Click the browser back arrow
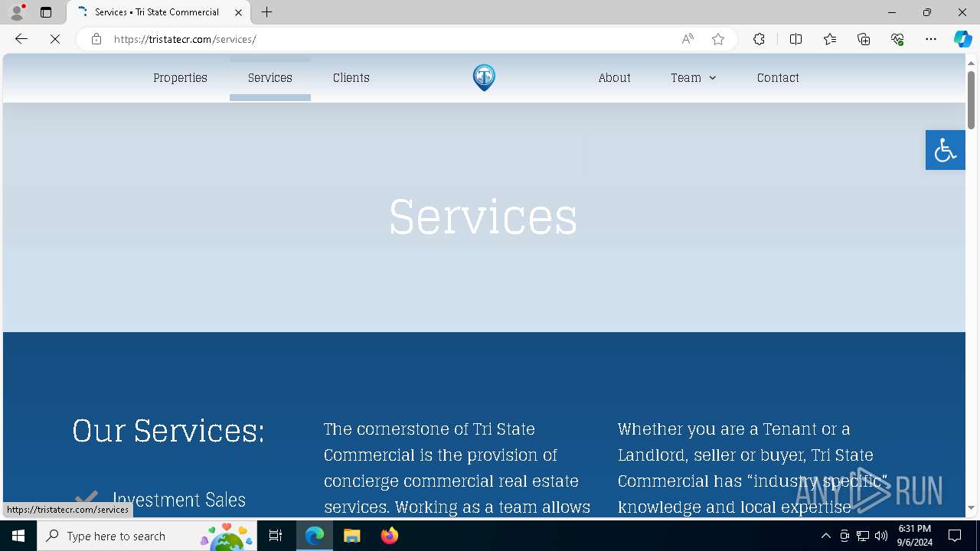The height and width of the screenshot is (551, 980). [21, 39]
